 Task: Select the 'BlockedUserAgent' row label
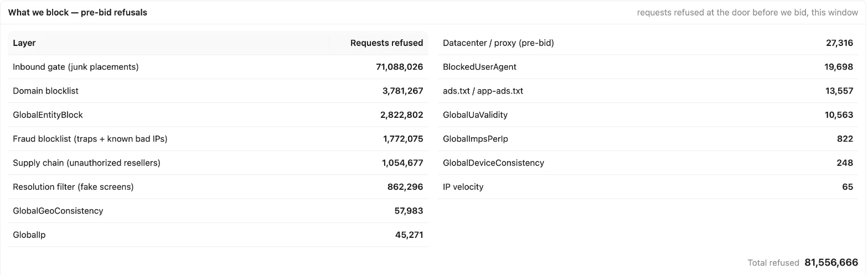click(479, 67)
